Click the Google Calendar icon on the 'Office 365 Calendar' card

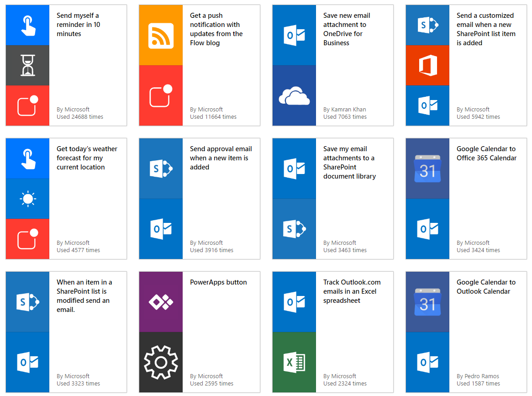(427, 169)
